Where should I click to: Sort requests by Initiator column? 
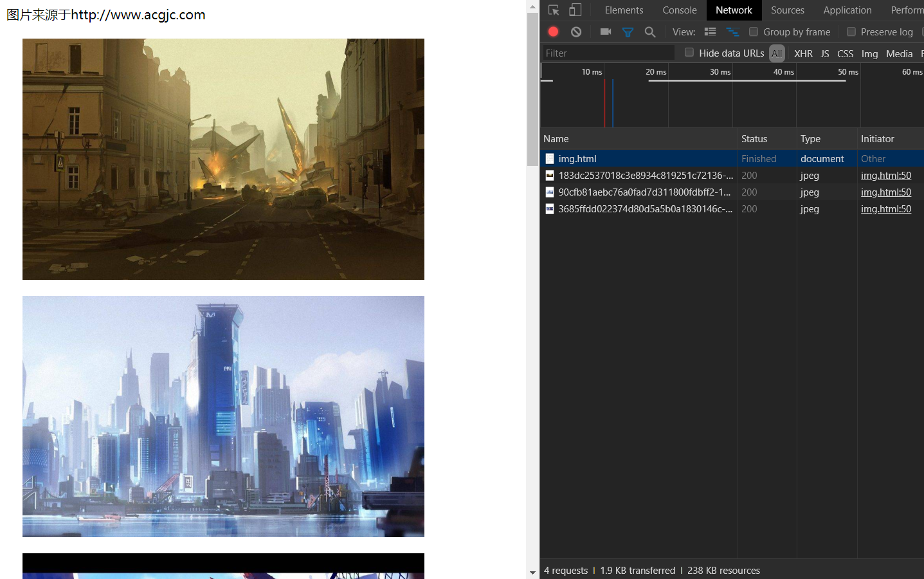coord(891,138)
